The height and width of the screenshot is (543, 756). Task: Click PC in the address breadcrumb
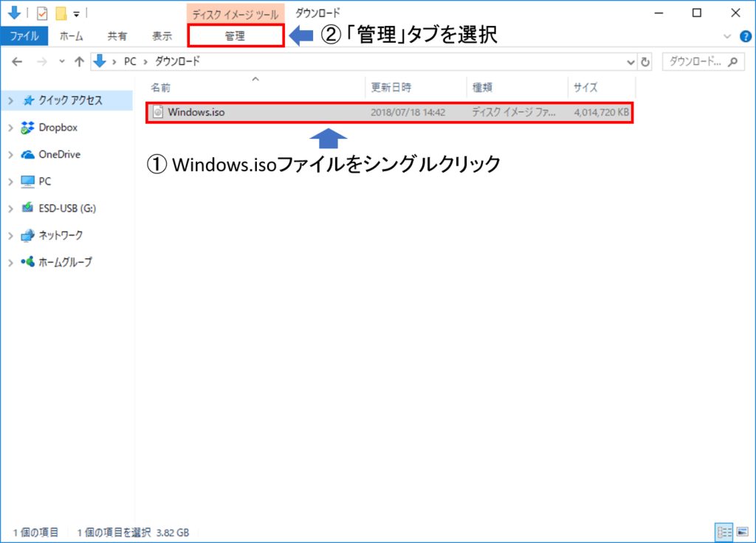pyautogui.click(x=130, y=62)
